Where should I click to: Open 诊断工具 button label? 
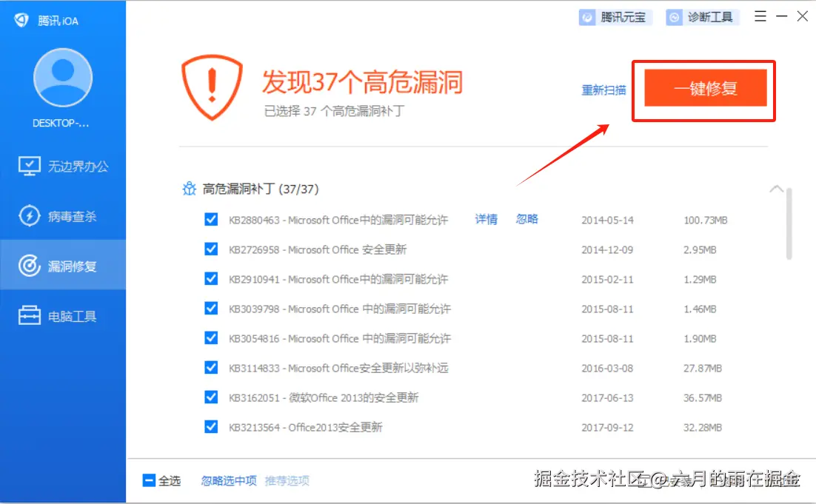click(x=710, y=17)
